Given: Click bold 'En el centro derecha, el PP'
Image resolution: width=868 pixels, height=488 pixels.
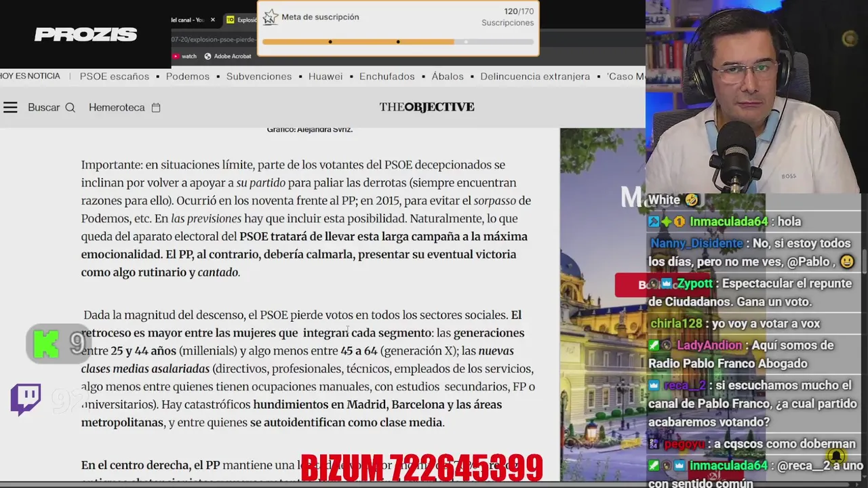Looking at the screenshot, I should tap(151, 465).
